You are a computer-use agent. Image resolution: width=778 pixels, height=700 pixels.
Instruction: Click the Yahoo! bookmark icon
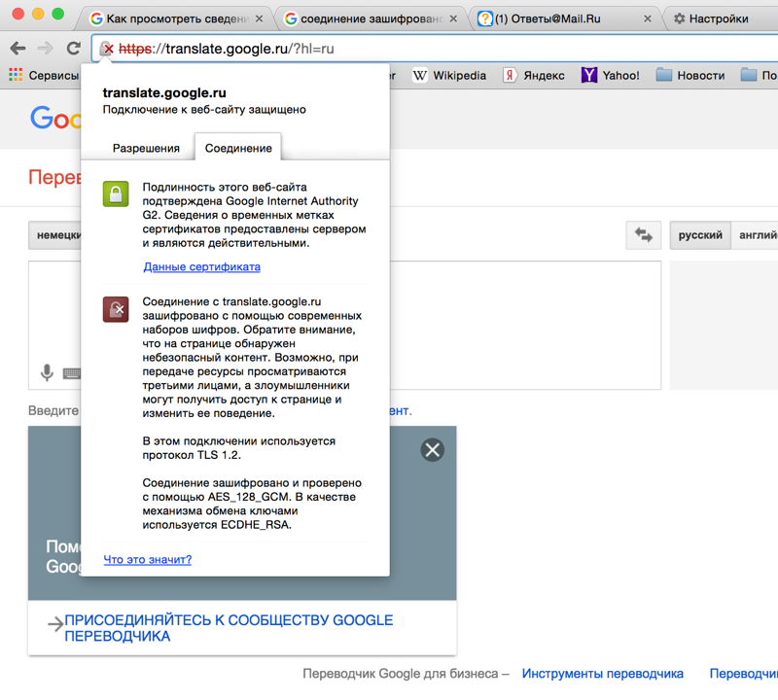click(x=589, y=76)
